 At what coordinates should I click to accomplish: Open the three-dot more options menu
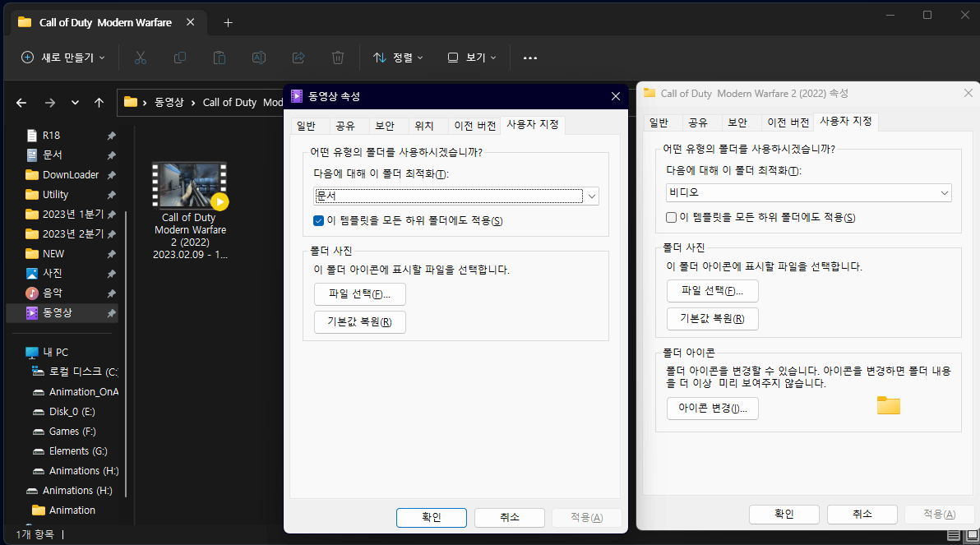coord(530,58)
